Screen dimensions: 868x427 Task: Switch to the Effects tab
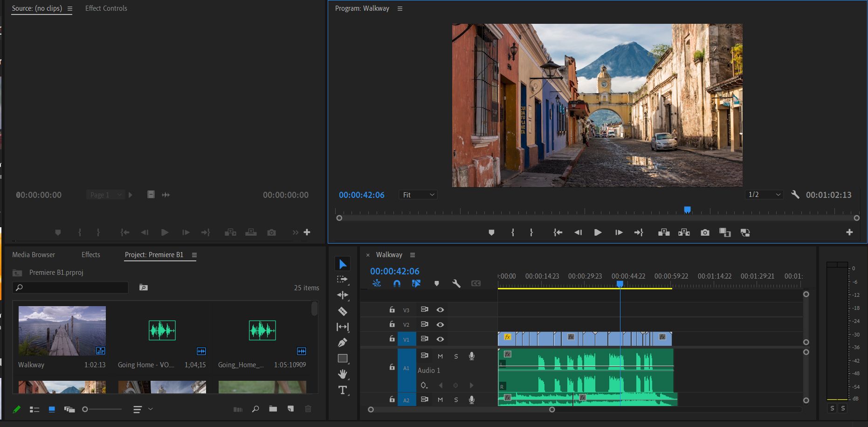click(91, 255)
